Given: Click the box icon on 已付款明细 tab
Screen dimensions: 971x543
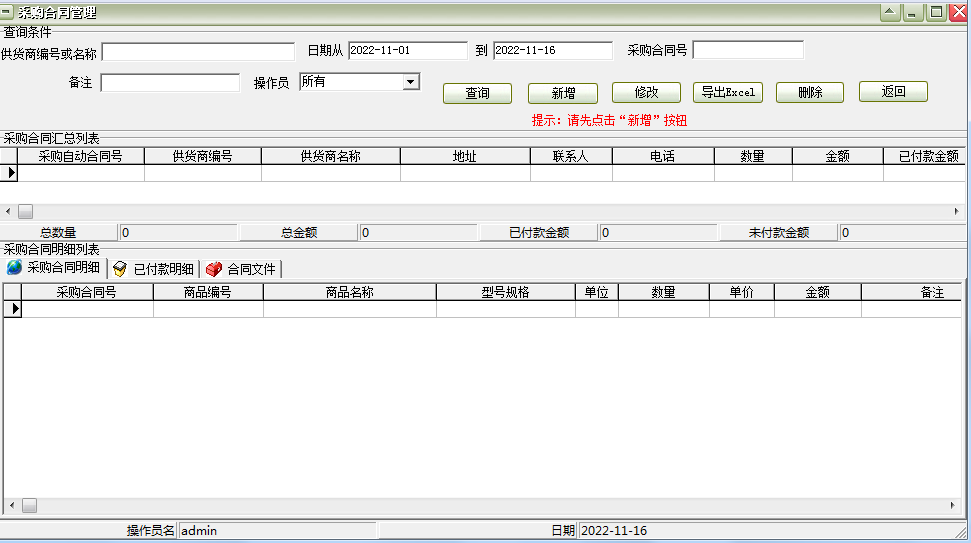Looking at the screenshot, I should 120,269.
